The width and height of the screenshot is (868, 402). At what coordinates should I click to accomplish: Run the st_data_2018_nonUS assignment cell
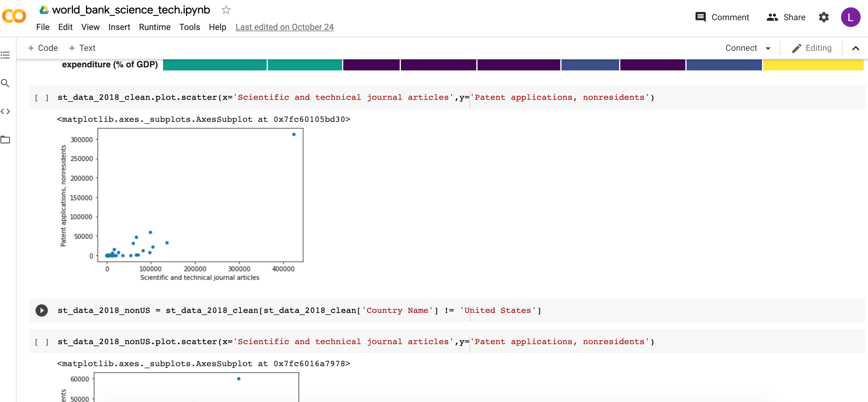tap(42, 310)
